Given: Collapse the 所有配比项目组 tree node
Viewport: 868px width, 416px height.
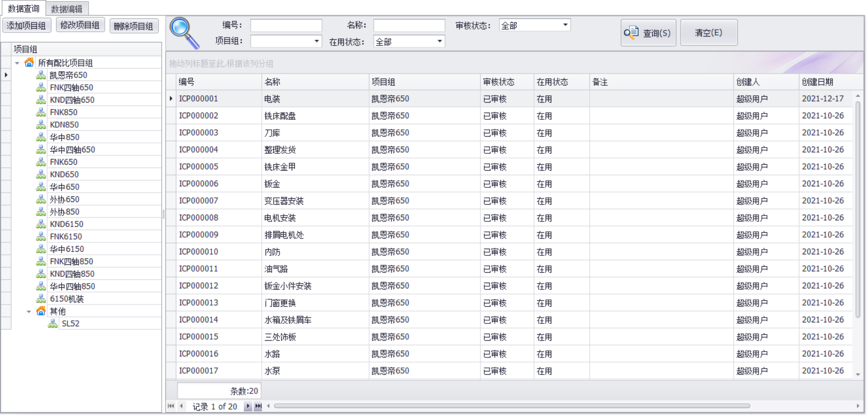Looking at the screenshot, I should pos(17,63).
